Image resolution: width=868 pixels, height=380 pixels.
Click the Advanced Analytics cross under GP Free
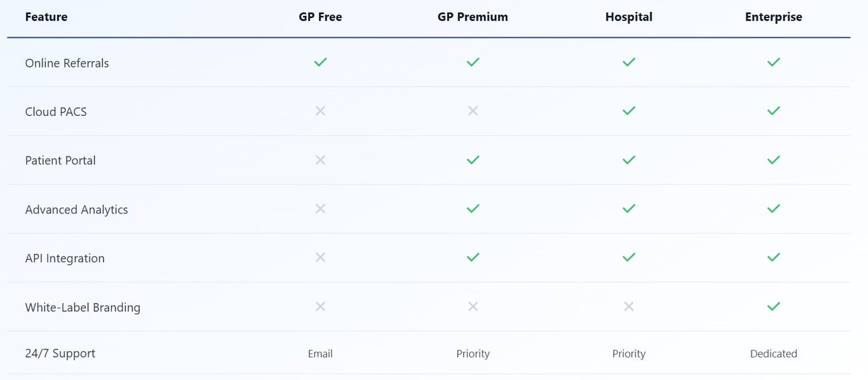tap(320, 209)
